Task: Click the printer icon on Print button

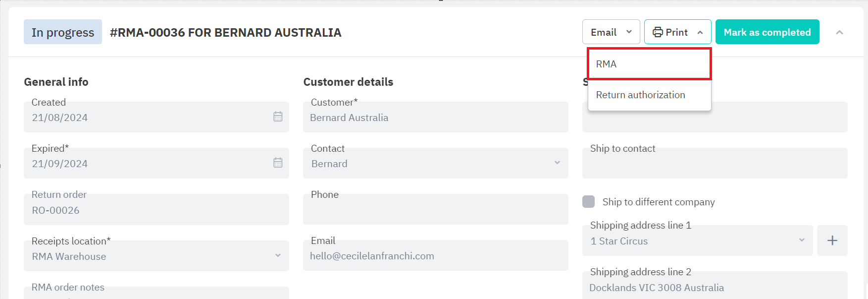Action: 658,32
